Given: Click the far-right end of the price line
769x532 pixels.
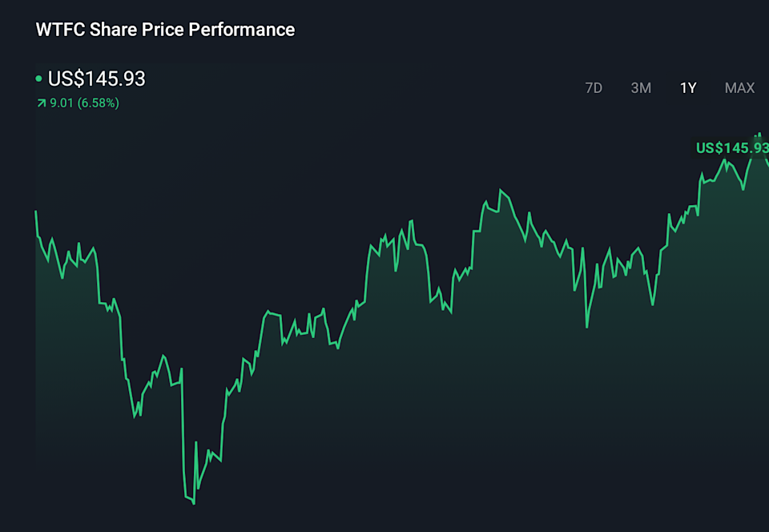Looking at the screenshot, I should pos(767,164).
